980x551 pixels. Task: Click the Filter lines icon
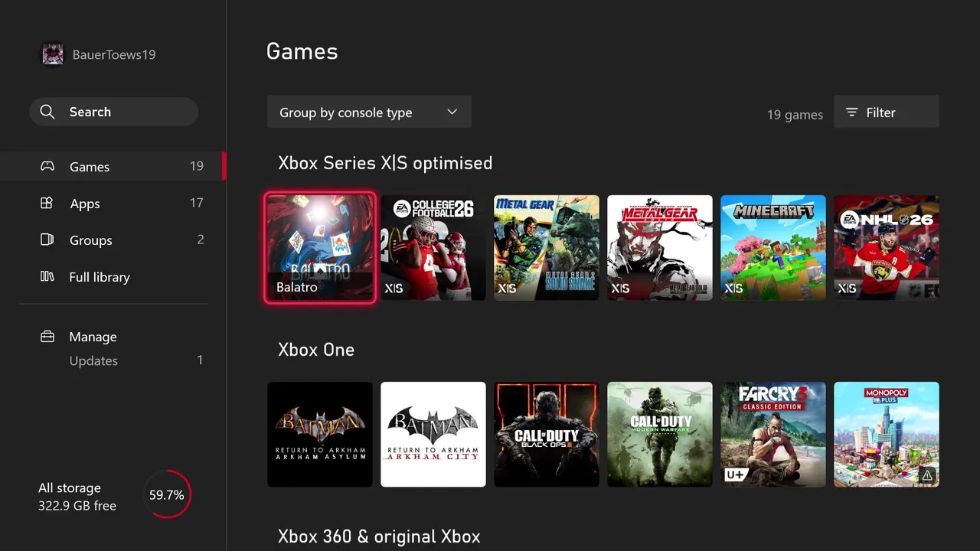pyautogui.click(x=851, y=112)
